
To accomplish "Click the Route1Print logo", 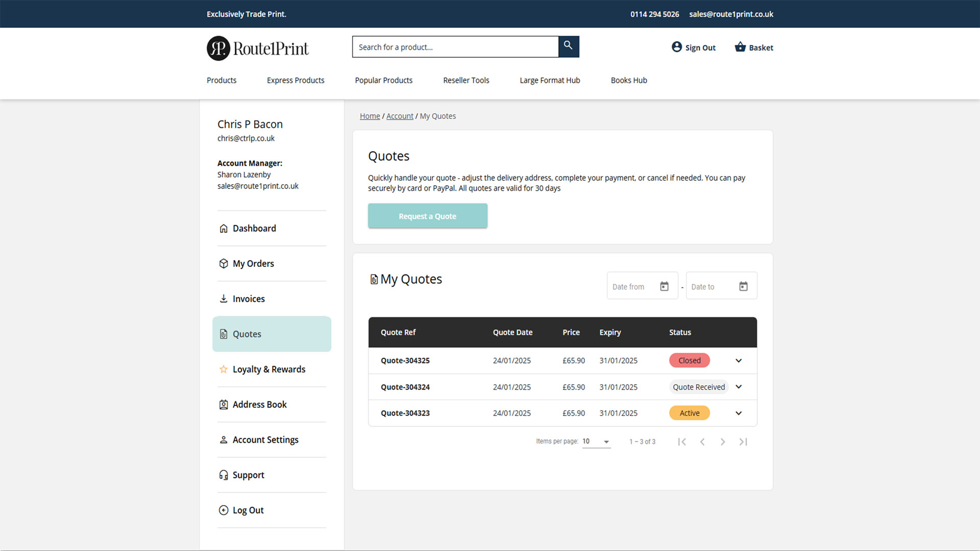I will (257, 48).
